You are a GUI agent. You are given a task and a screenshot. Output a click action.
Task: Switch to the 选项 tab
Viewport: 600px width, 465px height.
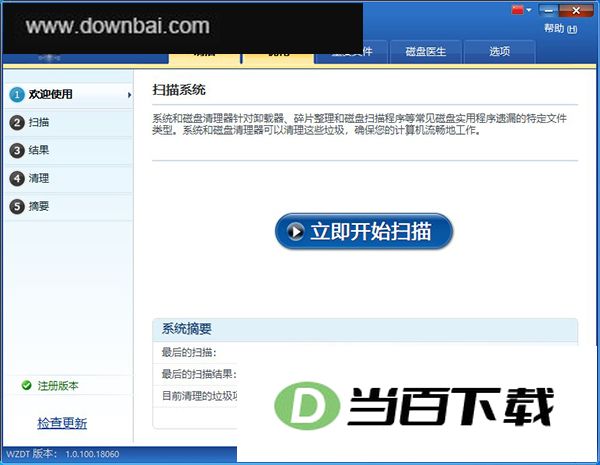tap(499, 52)
